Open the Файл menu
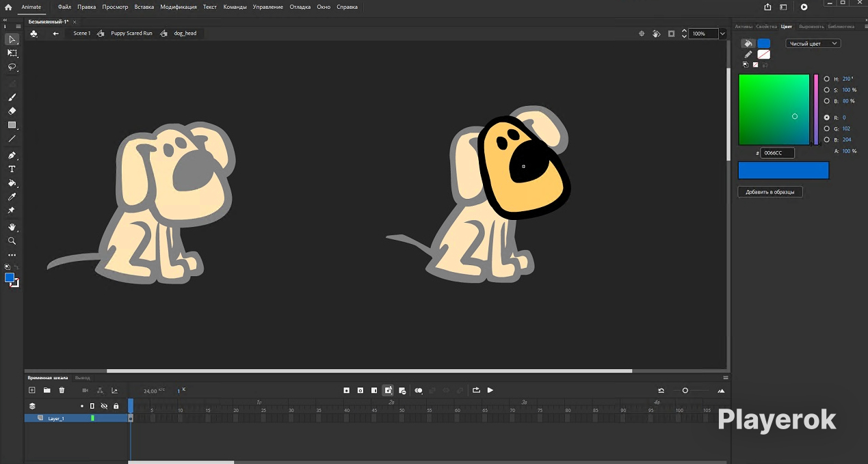The image size is (868, 464). [64, 7]
